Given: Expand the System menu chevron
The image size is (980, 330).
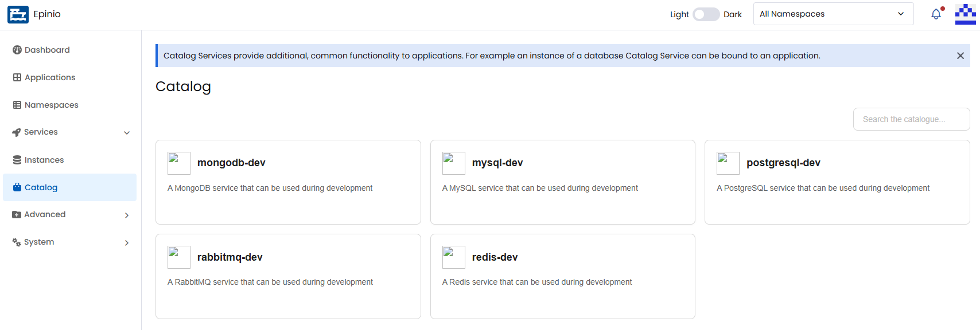Looking at the screenshot, I should [127, 243].
